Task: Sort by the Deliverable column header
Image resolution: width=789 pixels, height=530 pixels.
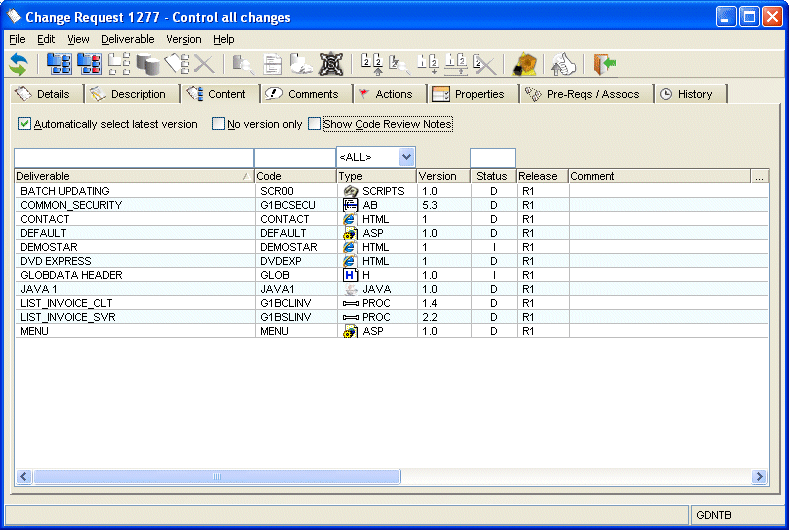Action: [x=130, y=176]
